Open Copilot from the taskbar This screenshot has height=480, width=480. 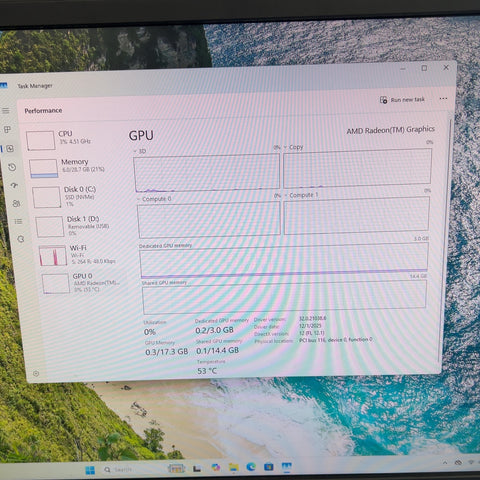click(x=216, y=468)
